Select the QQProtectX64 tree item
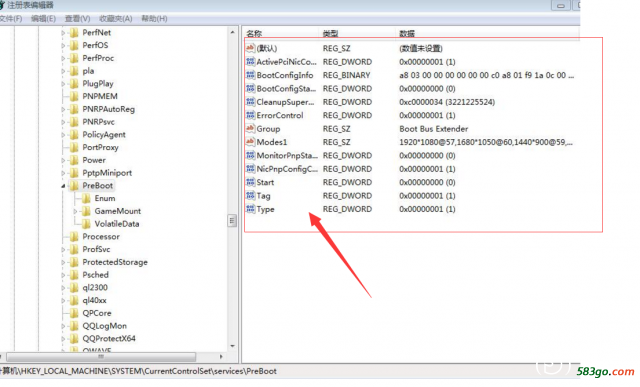Screen dimensions: 640x387 pyautogui.click(x=109, y=339)
